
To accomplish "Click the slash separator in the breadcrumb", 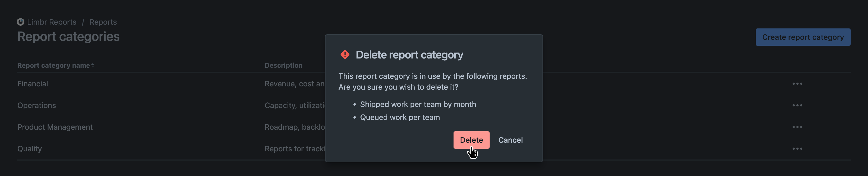I will click(83, 22).
